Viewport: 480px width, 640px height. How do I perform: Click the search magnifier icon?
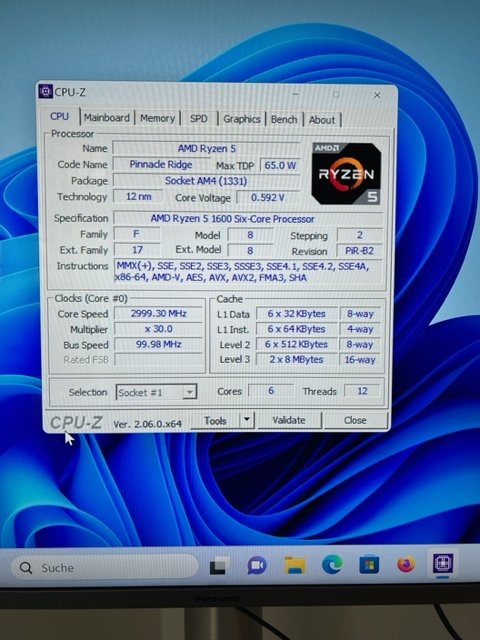pos(26,568)
